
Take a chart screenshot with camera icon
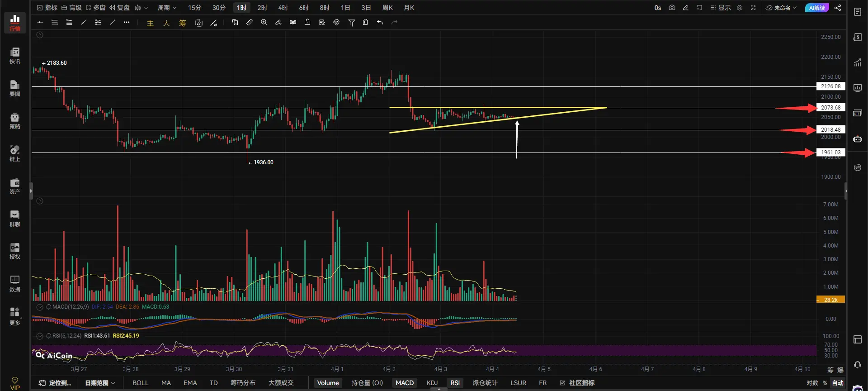(x=672, y=8)
